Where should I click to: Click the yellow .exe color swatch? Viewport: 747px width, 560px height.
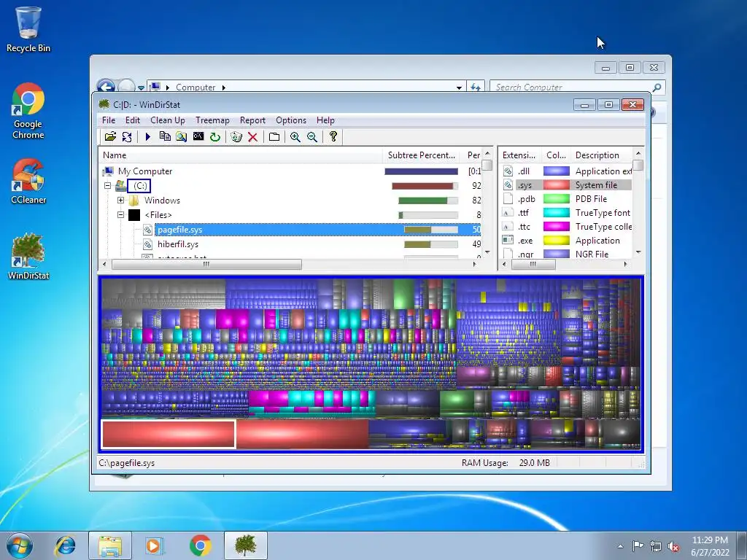coord(557,241)
